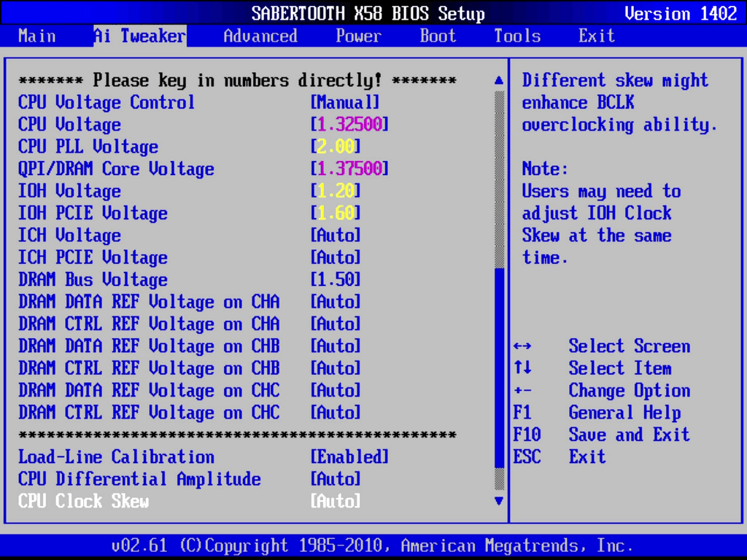
Task: Click the blue scrollbar thumb
Action: point(499,368)
